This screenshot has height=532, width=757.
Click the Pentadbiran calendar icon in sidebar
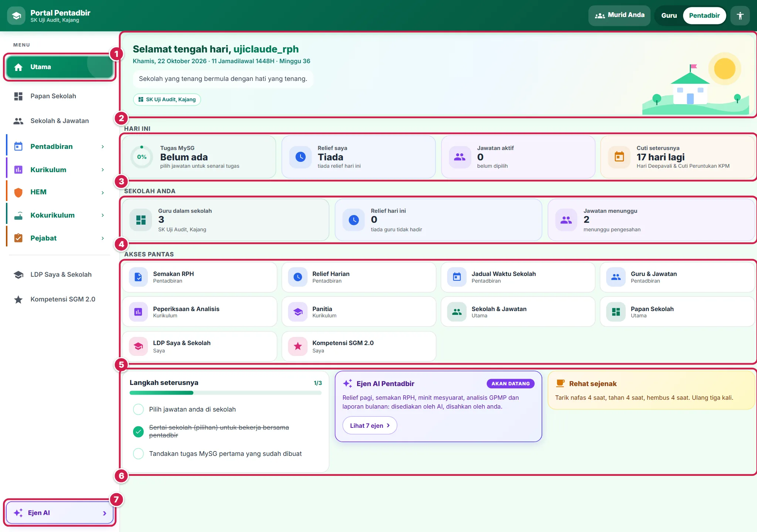click(x=18, y=146)
